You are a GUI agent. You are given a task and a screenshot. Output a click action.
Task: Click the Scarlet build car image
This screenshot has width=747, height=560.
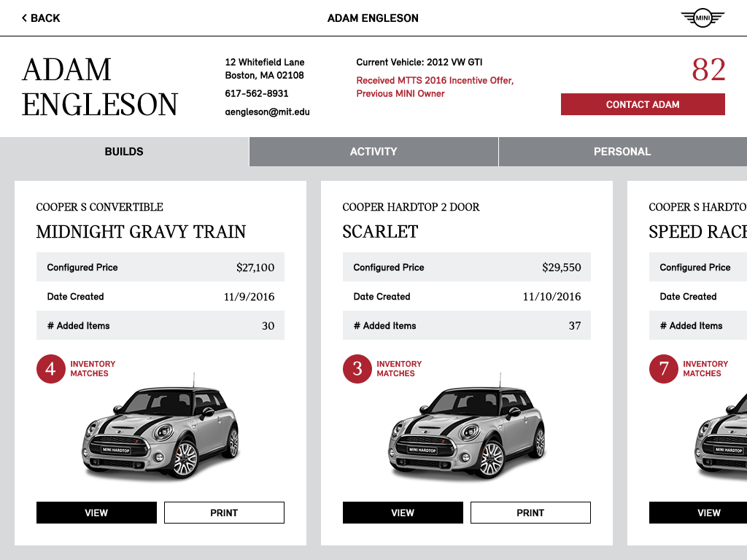point(467,432)
